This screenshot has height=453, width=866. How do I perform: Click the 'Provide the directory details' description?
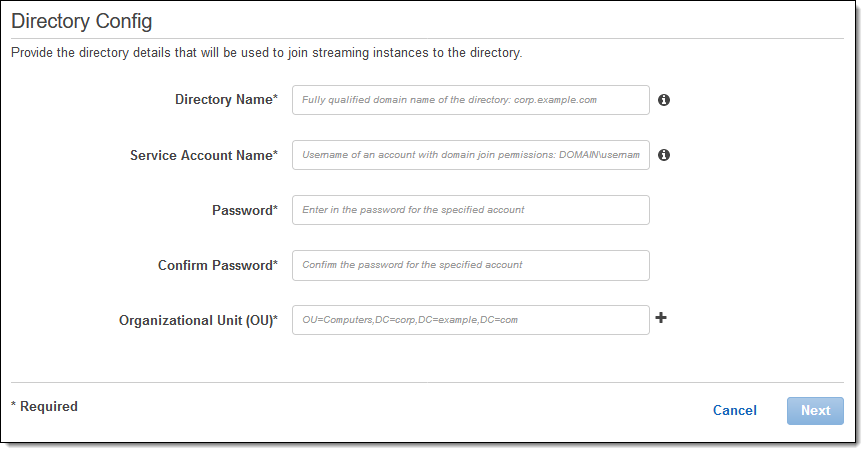coord(266,52)
